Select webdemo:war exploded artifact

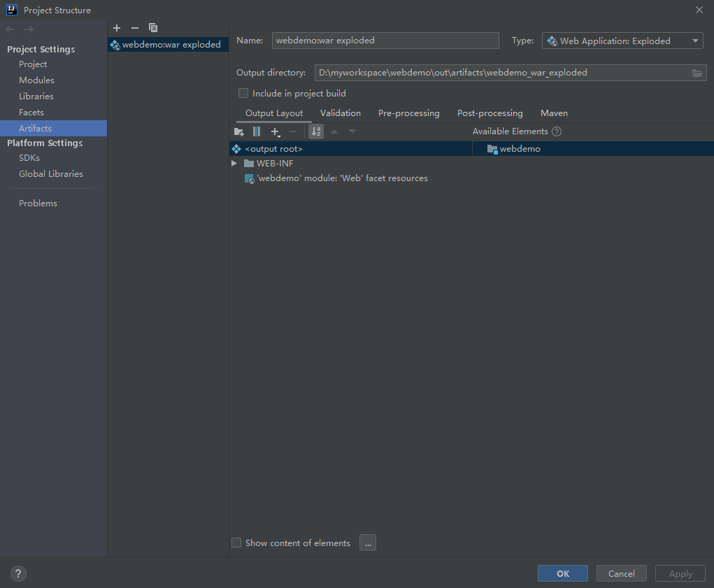tap(168, 45)
